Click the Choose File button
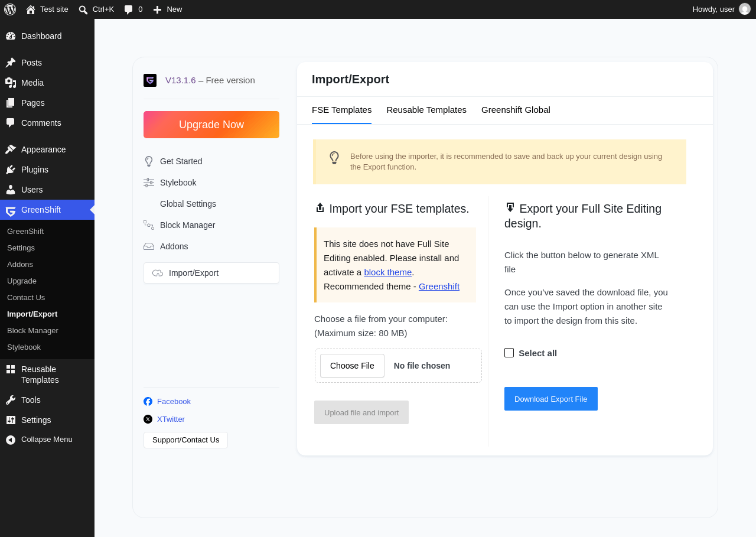The width and height of the screenshot is (756, 537). point(352,366)
